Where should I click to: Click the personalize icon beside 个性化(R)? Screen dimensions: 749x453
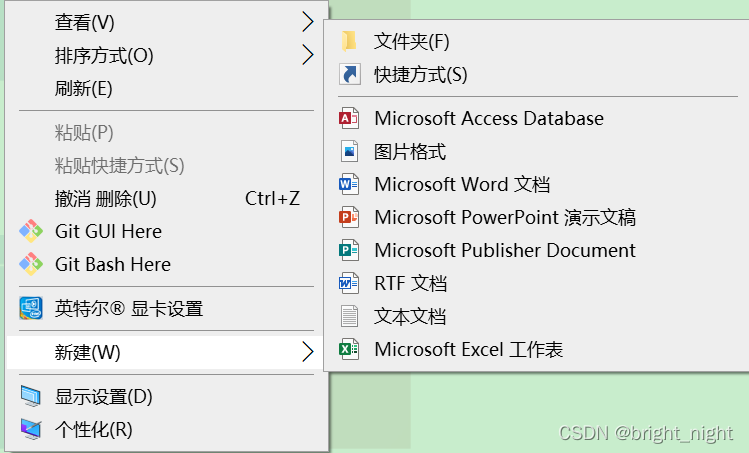(31, 429)
